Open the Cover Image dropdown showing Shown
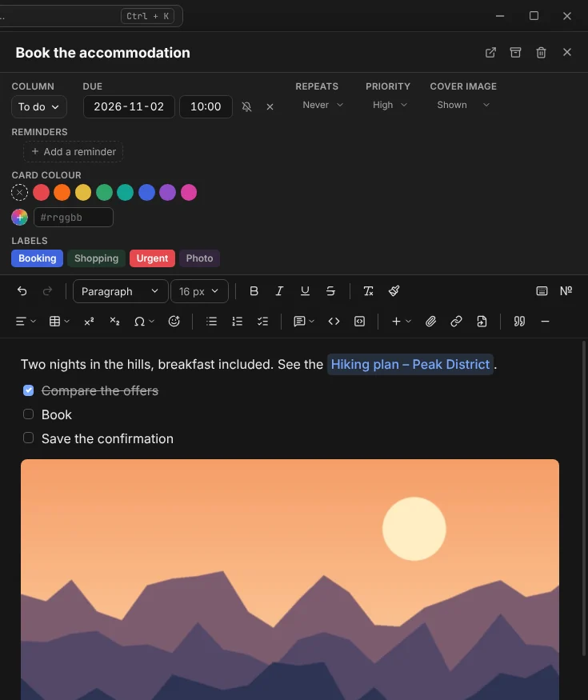The image size is (588, 700). 463,105
